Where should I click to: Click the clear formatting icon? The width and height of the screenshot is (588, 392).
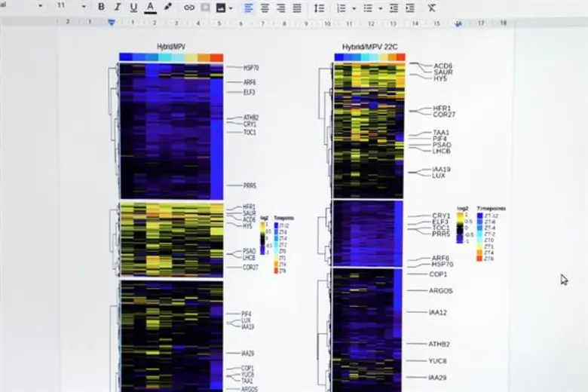pyautogui.click(x=431, y=8)
